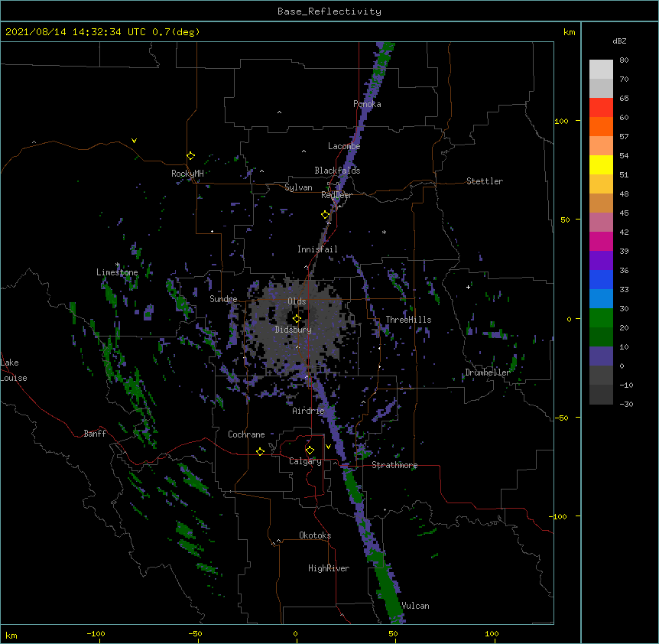The image size is (659, 644).
Task: Pick the yellow diamond marker near Cochrane
Action: click(x=260, y=451)
